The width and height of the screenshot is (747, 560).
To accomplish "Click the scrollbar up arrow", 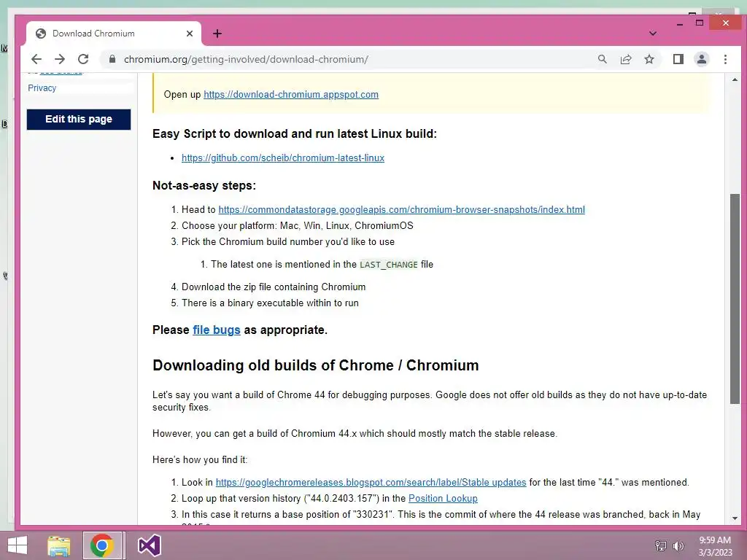I will pyautogui.click(x=735, y=79).
